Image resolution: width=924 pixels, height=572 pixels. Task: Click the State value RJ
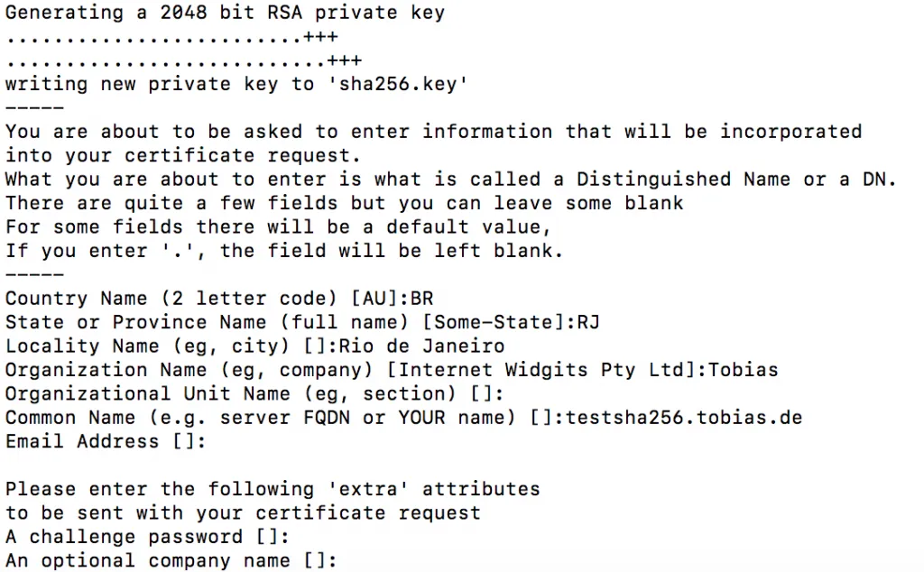click(589, 322)
